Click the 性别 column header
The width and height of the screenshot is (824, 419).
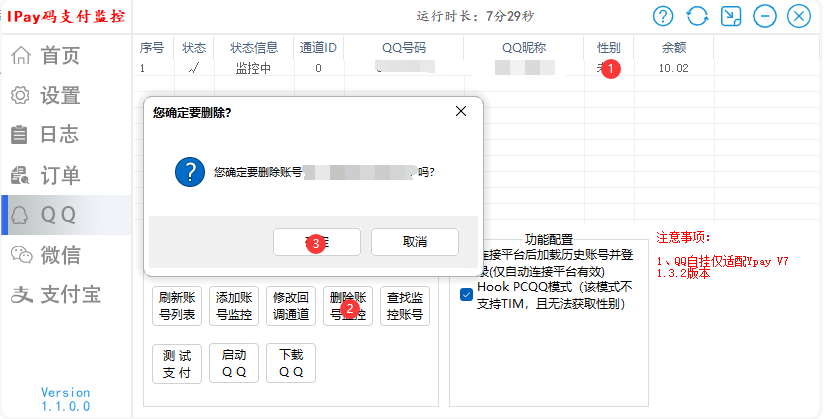609,48
